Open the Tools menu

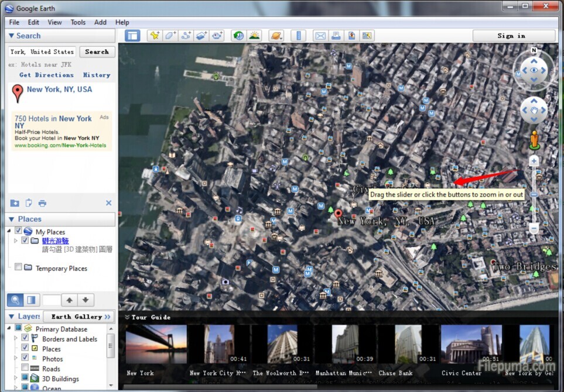(78, 22)
